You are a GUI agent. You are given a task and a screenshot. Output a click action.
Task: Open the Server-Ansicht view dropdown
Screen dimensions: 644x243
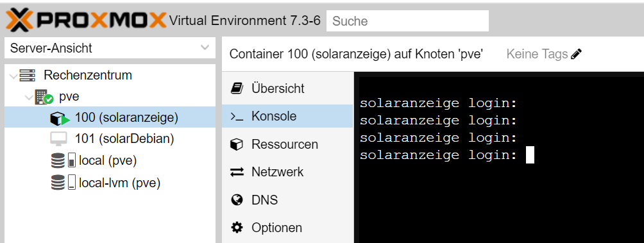110,48
